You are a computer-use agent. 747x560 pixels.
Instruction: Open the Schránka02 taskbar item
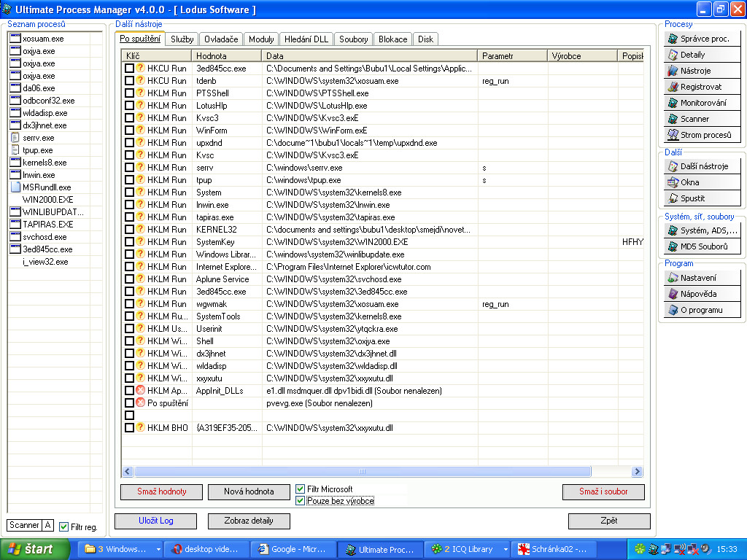click(552, 549)
